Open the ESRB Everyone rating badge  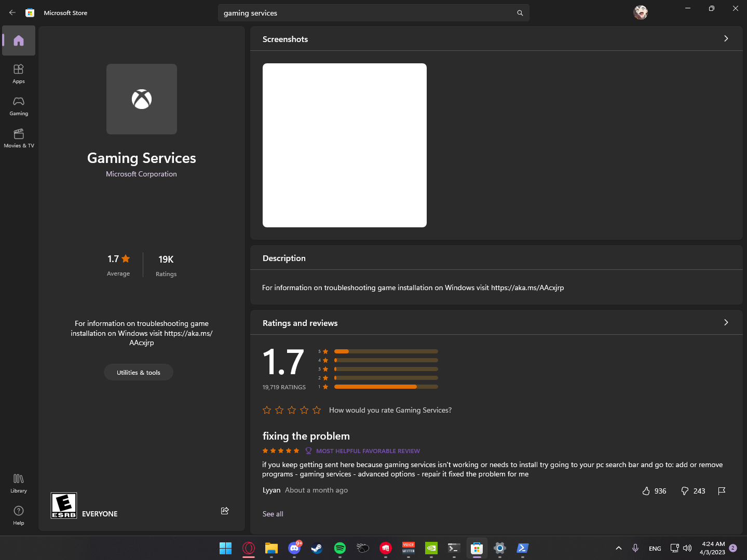(x=64, y=506)
